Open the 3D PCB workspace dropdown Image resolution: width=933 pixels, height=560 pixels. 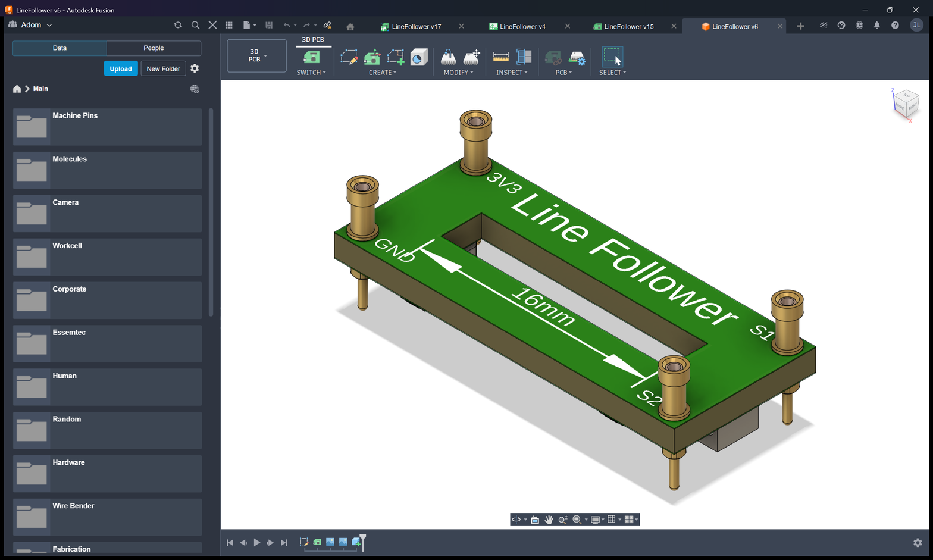click(256, 55)
